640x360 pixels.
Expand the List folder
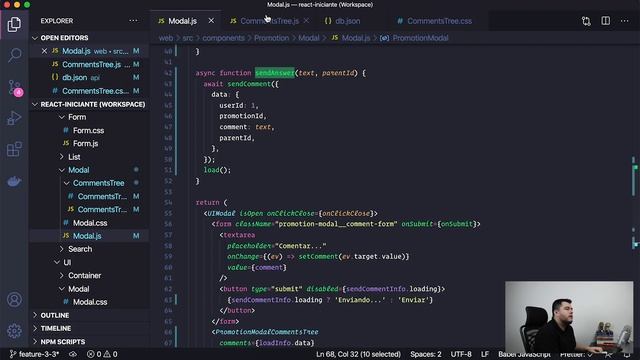pyautogui.click(x=74, y=157)
